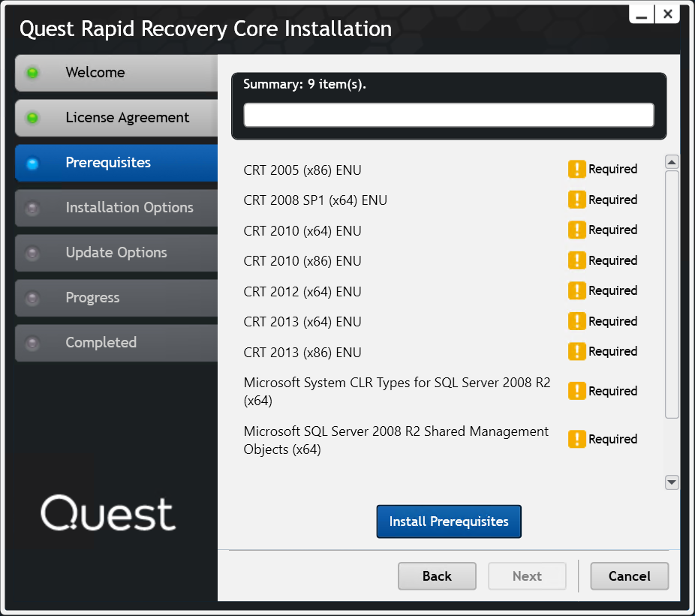Image resolution: width=695 pixels, height=616 pixels.
Task: Click the green status icon beside License Agreement
Action: pos(31,117)
